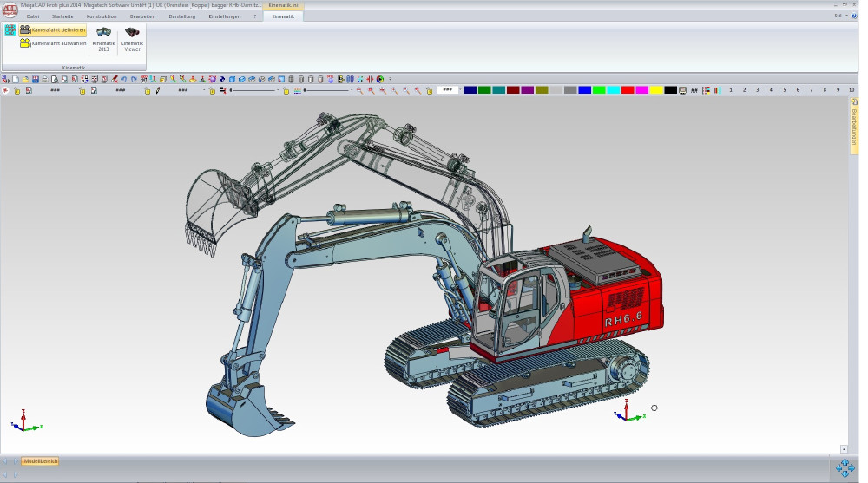Pick the navy blue color swatch
This screenshot has height=483, width=868.
470,89
